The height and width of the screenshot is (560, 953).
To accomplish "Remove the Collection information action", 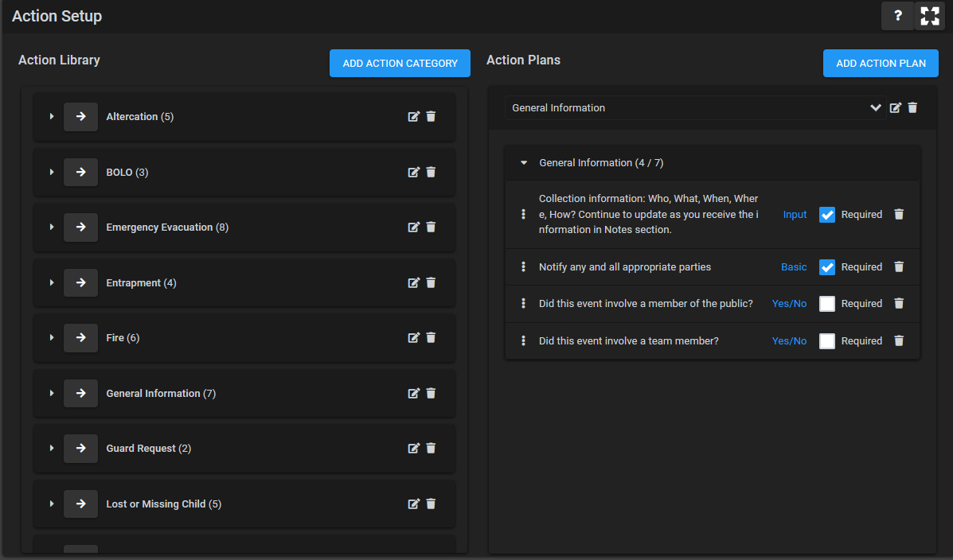I will pos(899,215).
